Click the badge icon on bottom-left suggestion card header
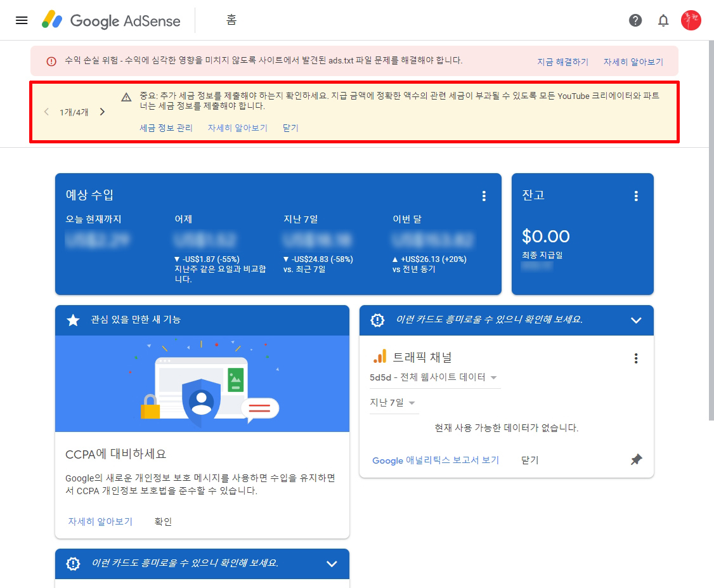Screen dimensions: 714x588 pyautogui.click(x=73, y=564)
